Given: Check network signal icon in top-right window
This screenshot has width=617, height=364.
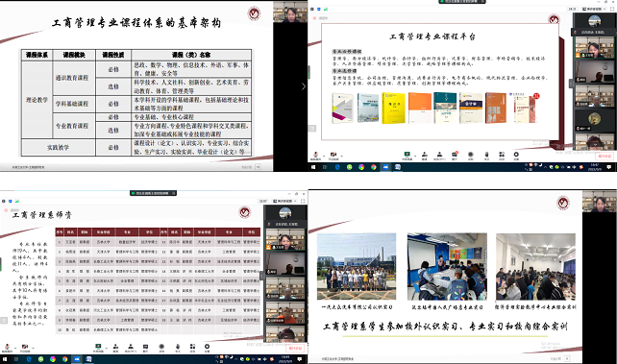Looking at the screenshot, I should 326,9.
